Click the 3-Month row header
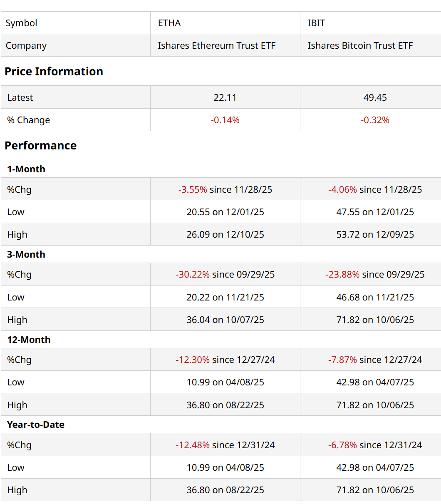This screenshot has width=441, height=504. coord(26,254)
